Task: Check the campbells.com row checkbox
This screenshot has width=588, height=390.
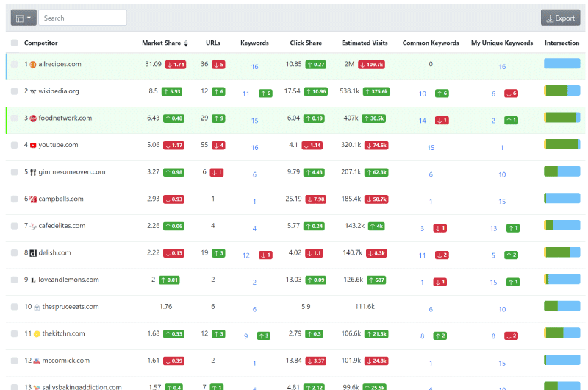Action: [x=14, y=199]
